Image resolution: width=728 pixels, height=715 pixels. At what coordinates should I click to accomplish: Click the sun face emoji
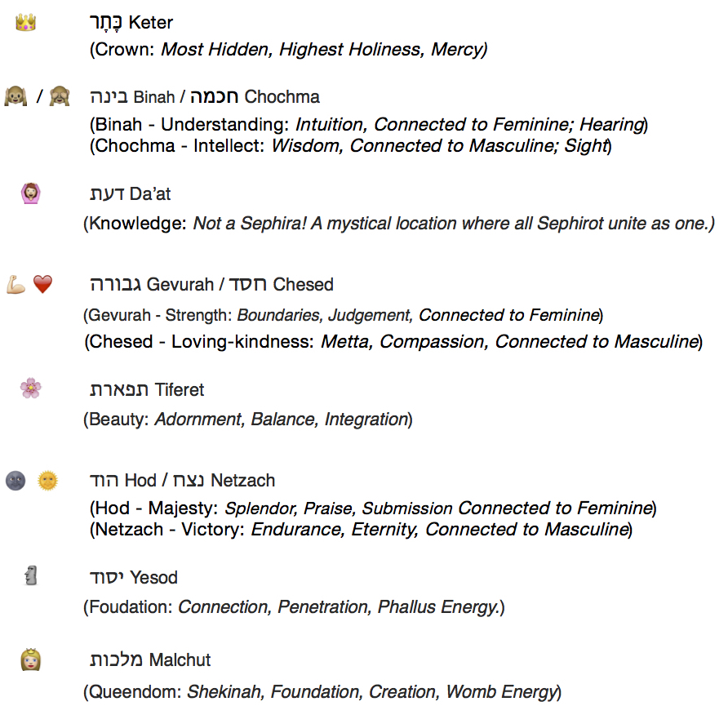pyautogui.click(x=47, y=481)
